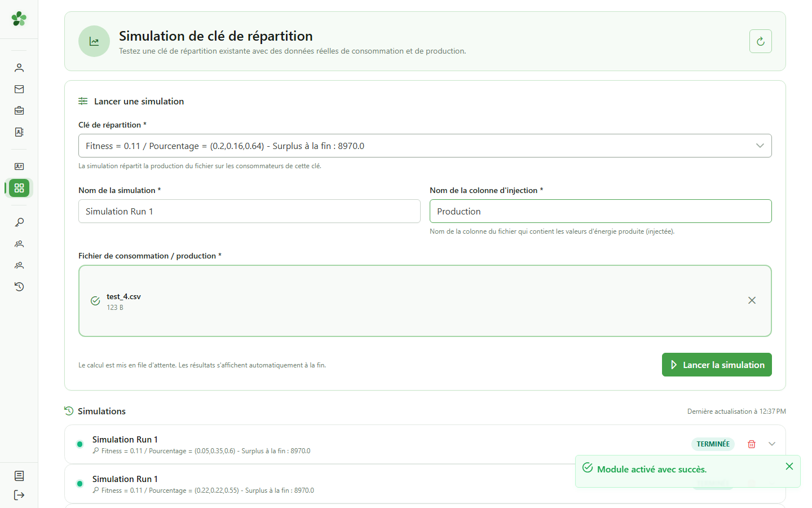812x508 pixels.
Task: Open the document list icon near sidebar bottom
Action: coord(19,476)
